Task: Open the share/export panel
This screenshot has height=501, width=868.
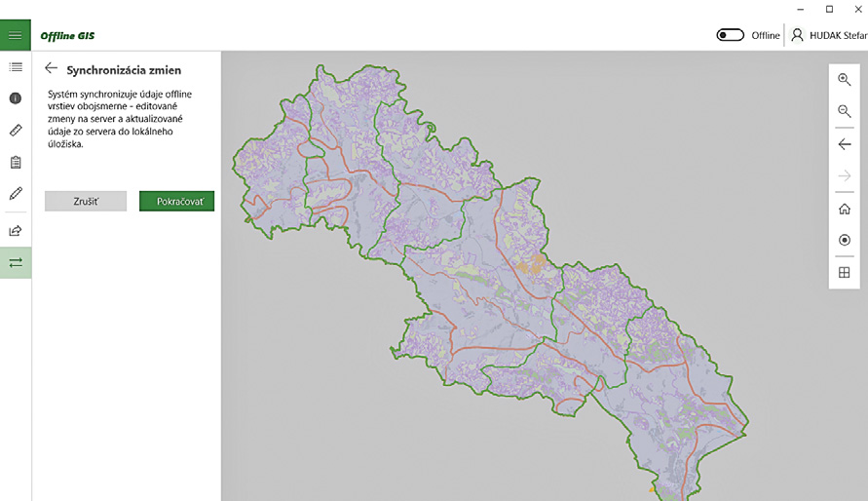Action: tap(16, 231)
